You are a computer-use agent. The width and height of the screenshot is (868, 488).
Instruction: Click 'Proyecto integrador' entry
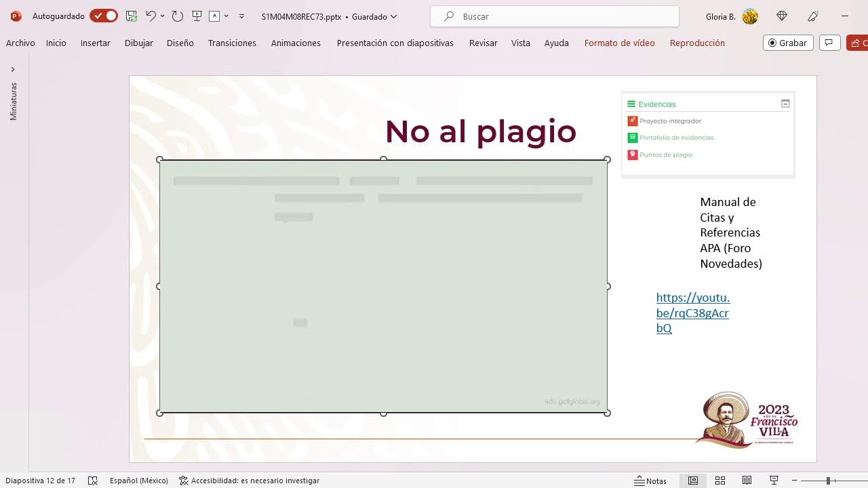[x=670, y=121]
